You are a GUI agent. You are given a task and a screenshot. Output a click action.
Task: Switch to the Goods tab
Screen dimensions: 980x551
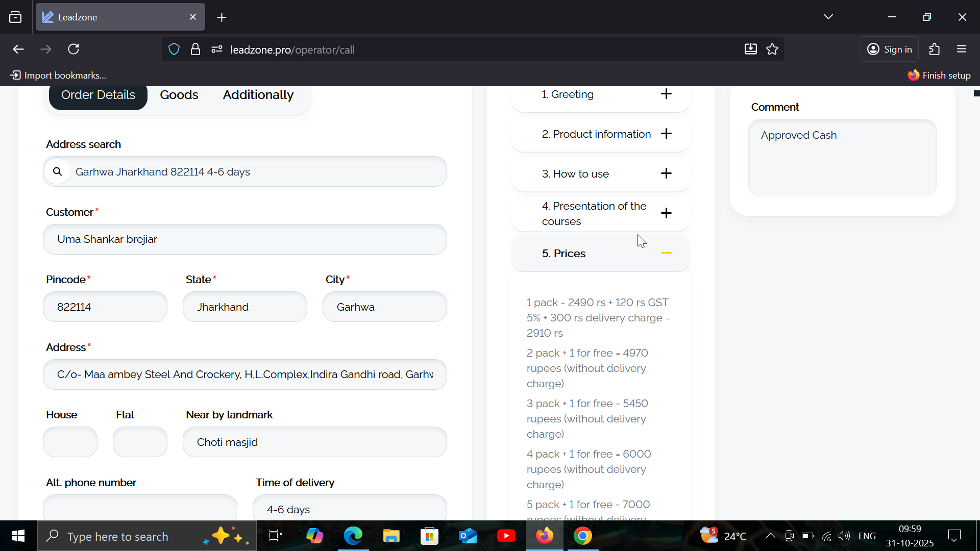[x=179, y=95]
